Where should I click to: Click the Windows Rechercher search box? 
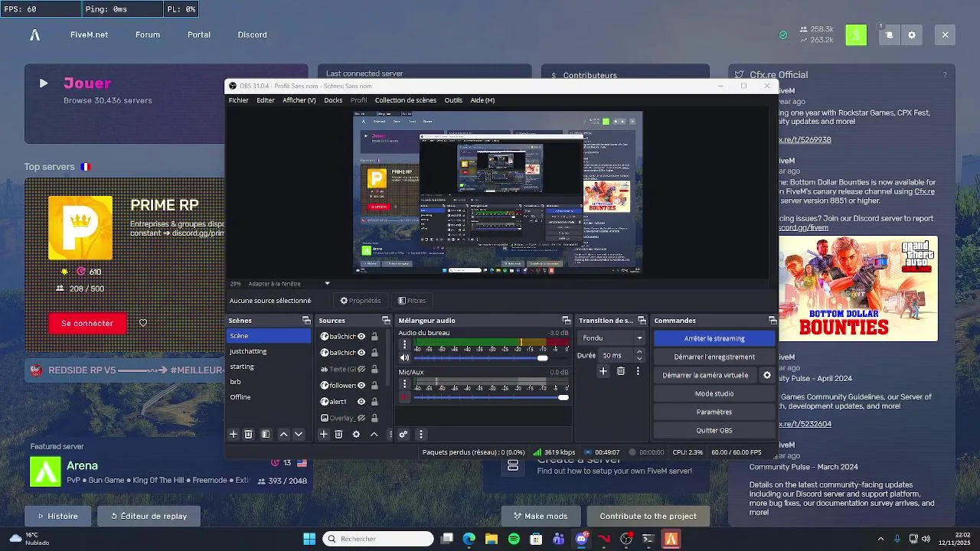point(377,539)
